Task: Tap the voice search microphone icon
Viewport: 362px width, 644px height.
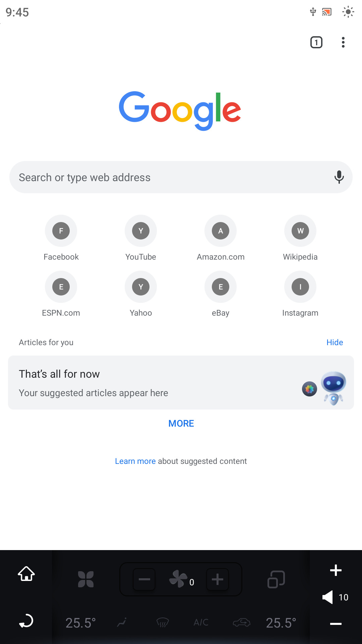Action: click(339, 177)
